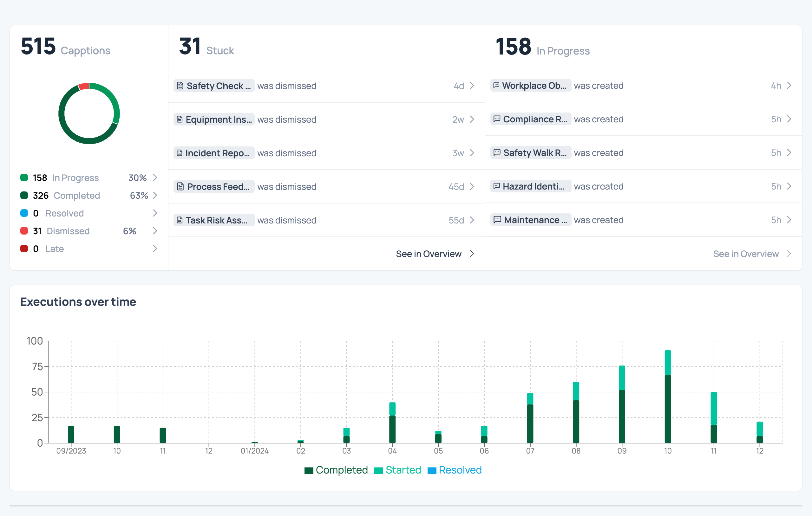Click the red Dismissed color dot

click(x=24, y=231)
